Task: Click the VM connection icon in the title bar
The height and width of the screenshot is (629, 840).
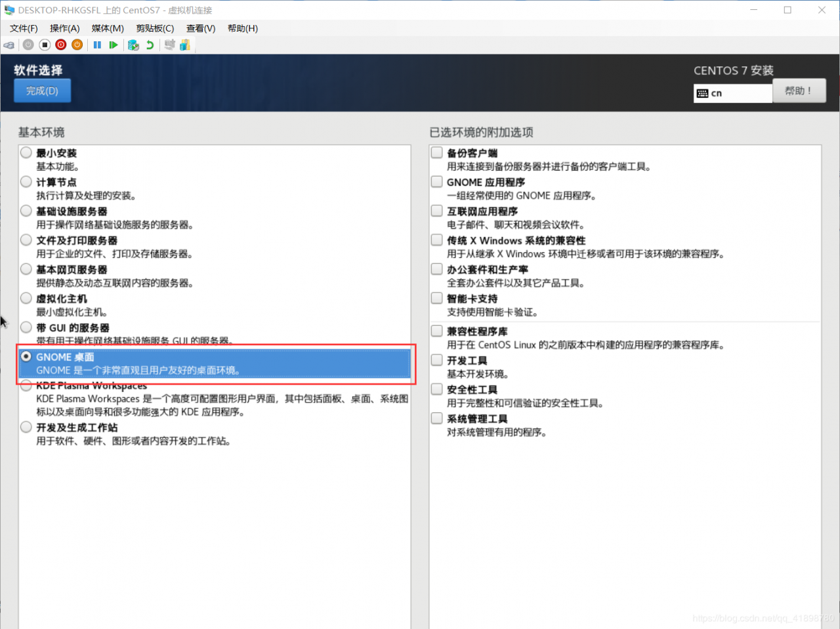Action: (9, 10)
